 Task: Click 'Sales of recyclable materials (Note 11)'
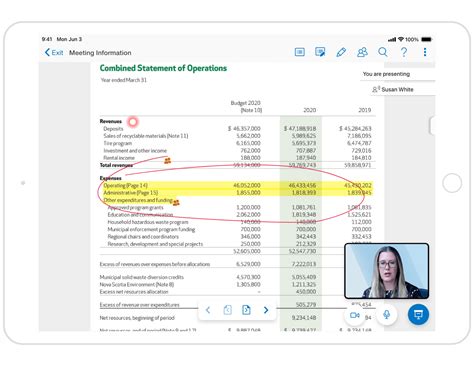click(146, 136)
